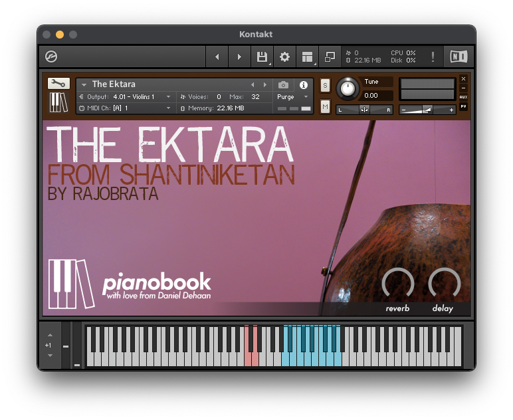Screen dimensions: 513x420
Task: Click the CPU 0% meter text
Action: tap(403, 52)
